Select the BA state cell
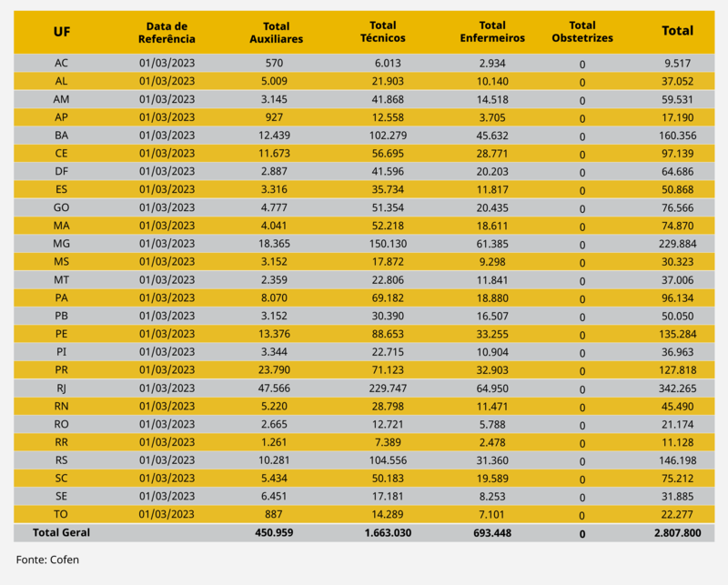 coord(61,136)
